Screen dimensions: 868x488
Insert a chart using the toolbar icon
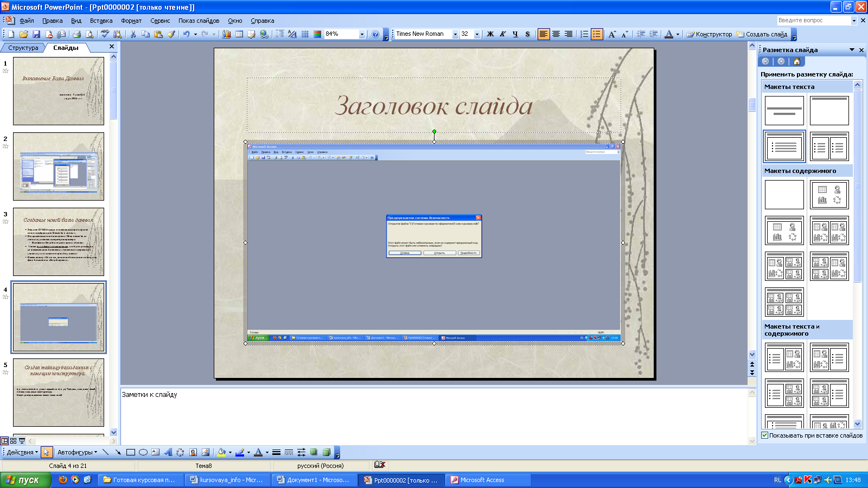(x=227, y=34)
